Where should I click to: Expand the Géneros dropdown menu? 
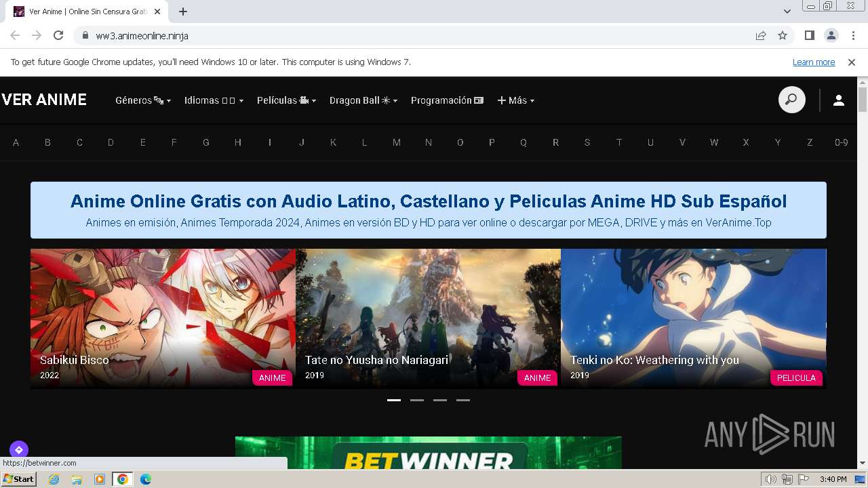[143, 100]
